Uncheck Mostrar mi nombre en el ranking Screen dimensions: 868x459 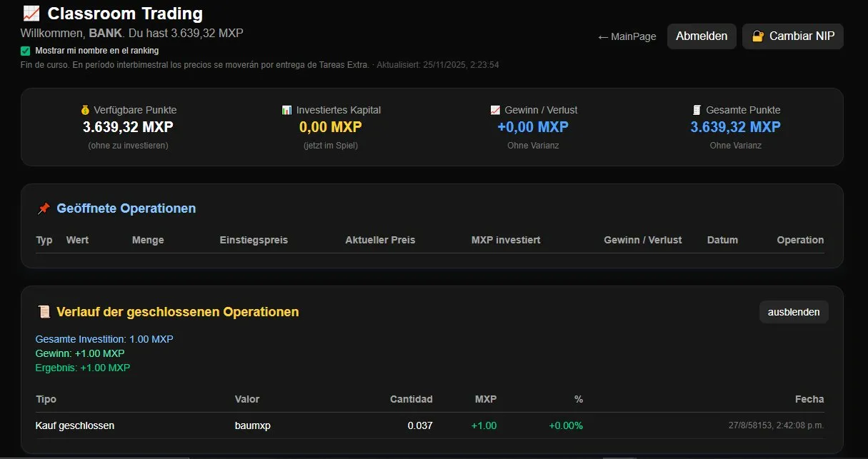26,51
